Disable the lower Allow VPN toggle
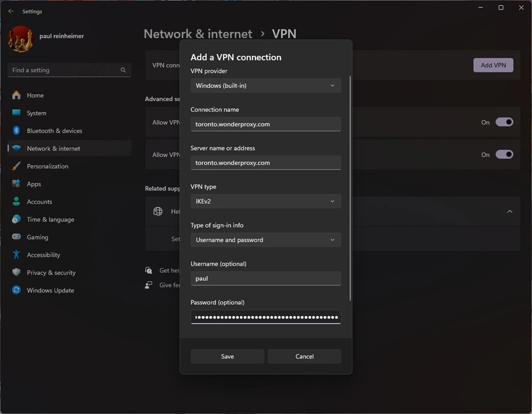 tap(504, 154)
